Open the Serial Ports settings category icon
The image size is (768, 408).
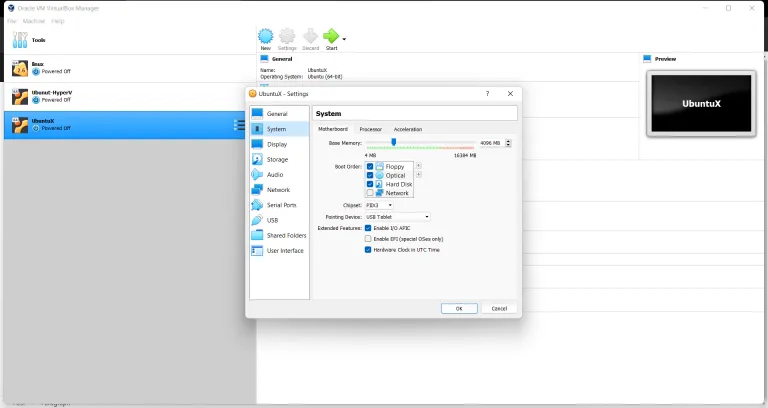[x=257, y=205]
